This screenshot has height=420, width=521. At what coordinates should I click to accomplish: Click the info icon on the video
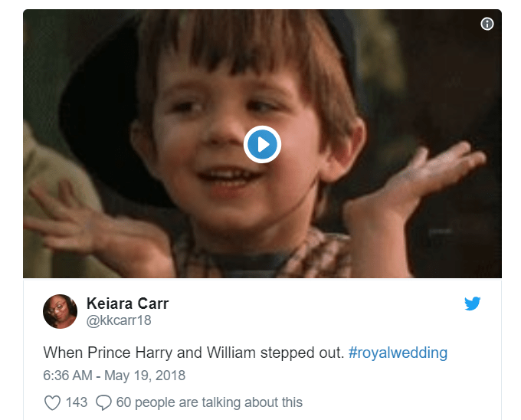[487, 24]
